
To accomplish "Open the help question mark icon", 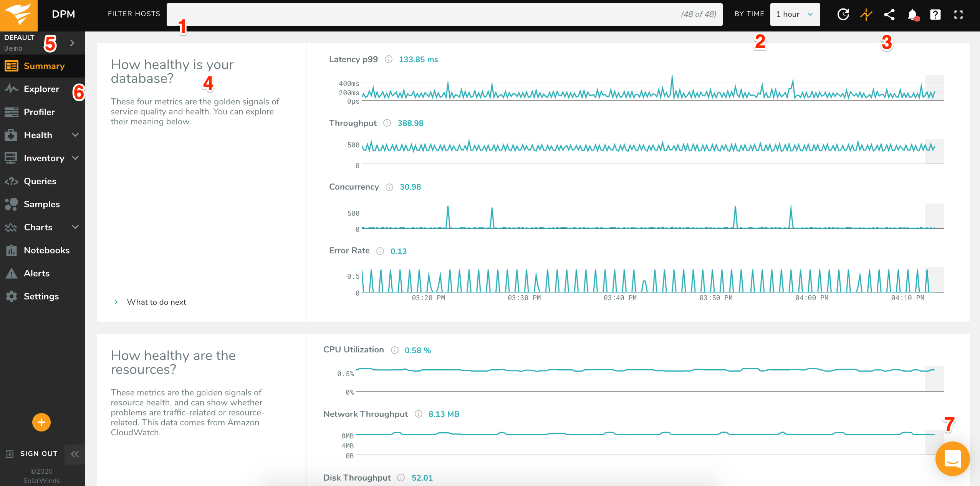I will [x=935, y=15].
